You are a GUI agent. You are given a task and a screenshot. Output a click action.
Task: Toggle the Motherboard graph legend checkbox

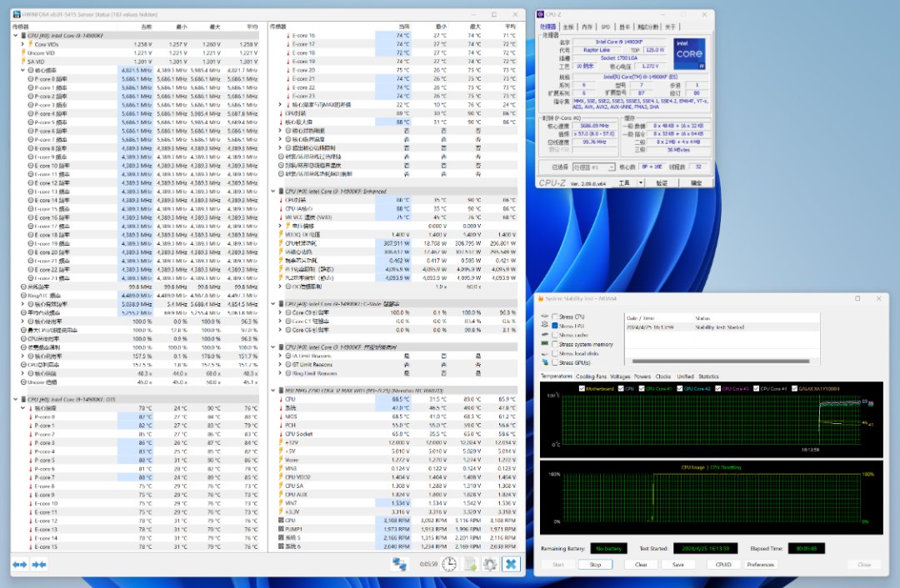(x=582, y=388)
